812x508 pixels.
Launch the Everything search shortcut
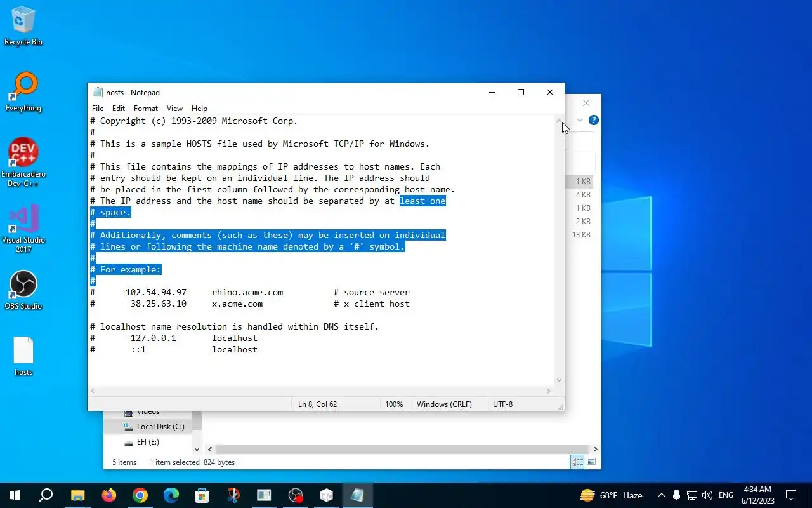23,92
